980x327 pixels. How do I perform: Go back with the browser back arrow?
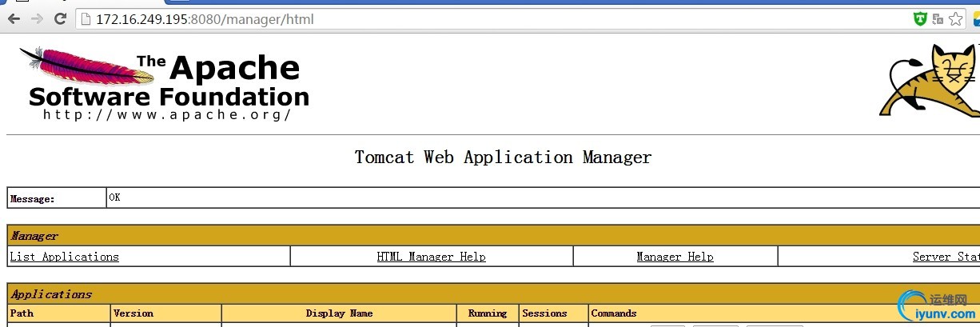click(14, 19)
